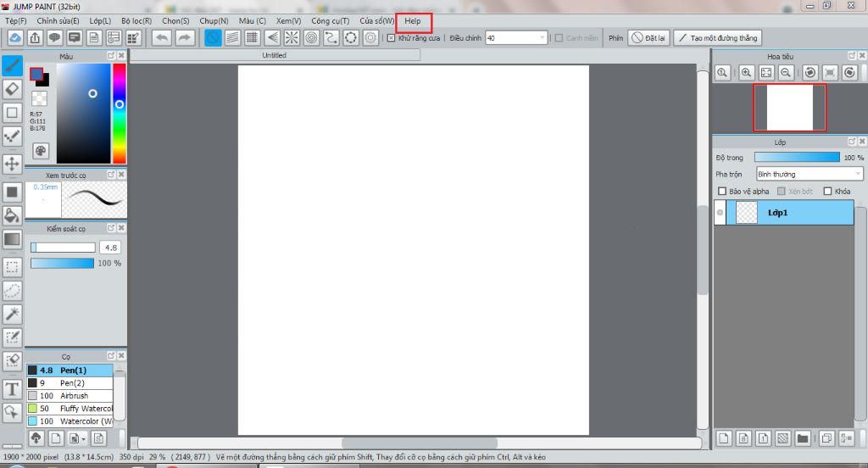Click the Undo arrow in toolbar
Viewport: 868px width, 468px height.
162,37
